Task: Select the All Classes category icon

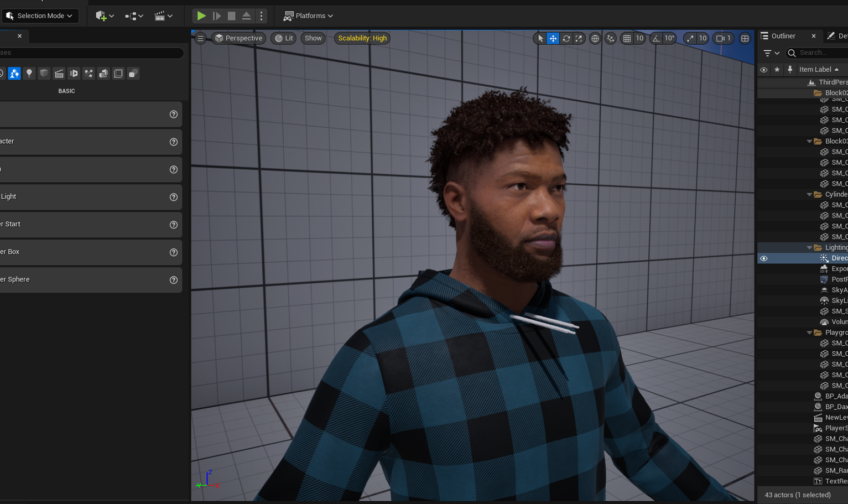Action: (x=133, y=74)
